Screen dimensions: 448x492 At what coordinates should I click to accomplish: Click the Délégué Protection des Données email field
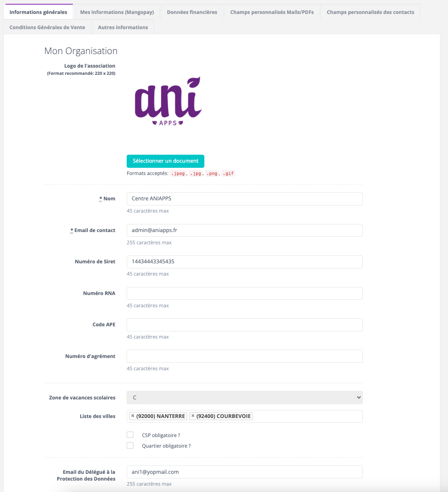(x=244, y=472)
